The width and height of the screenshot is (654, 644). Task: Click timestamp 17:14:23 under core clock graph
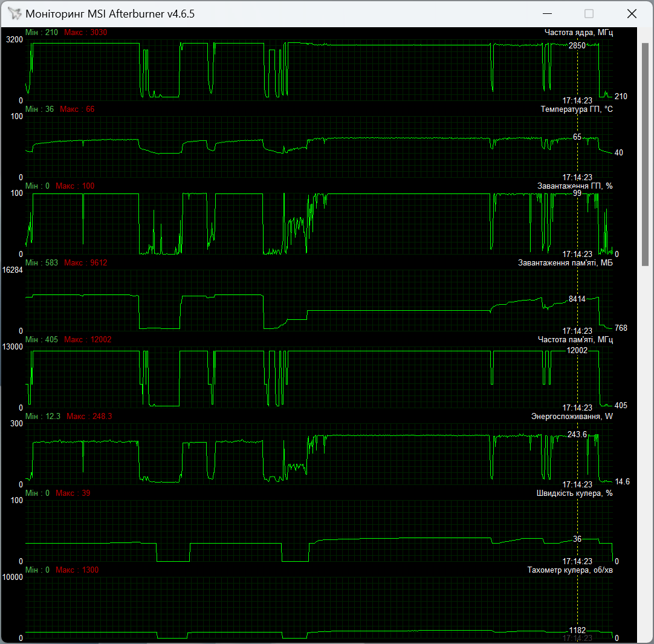[x=577, y=100]
